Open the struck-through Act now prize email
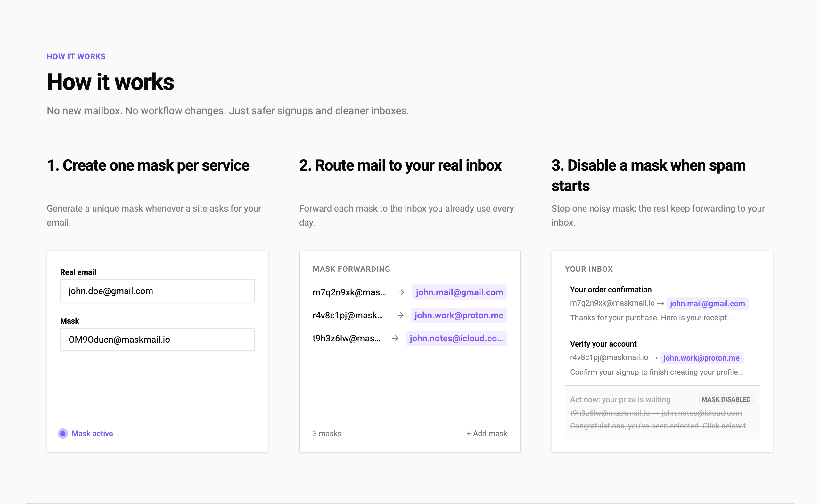Screen dimensions: 820x504 coord(620,399)
